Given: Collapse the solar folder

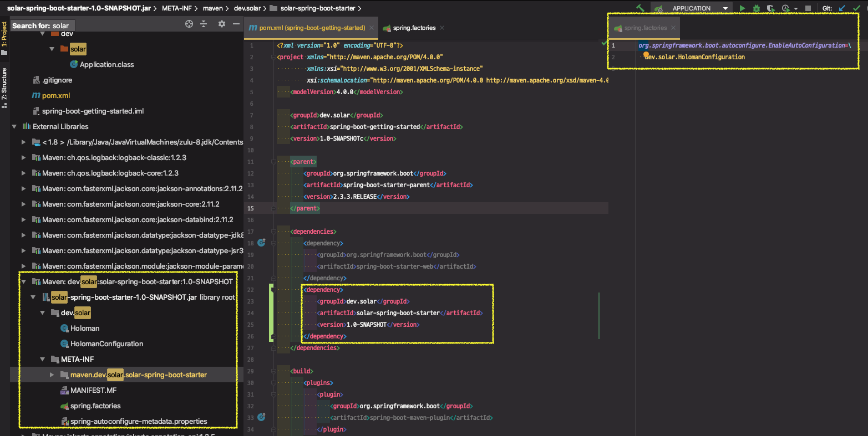Looking at the screenshot, I should [x=52, y=49].
